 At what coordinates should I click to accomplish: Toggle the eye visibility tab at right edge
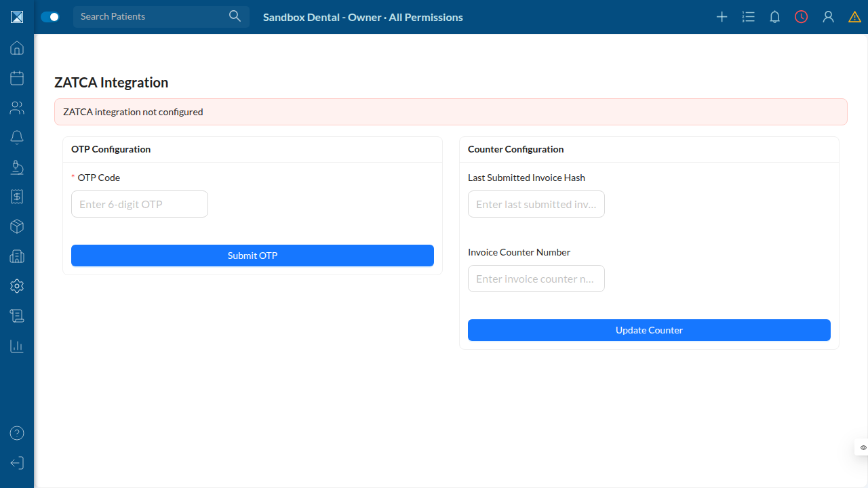tap(863, 447)
